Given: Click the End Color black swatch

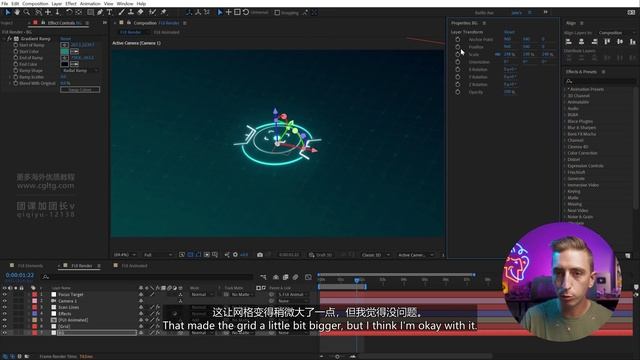Looking at the screenshot, I should [x=64, y=64].
